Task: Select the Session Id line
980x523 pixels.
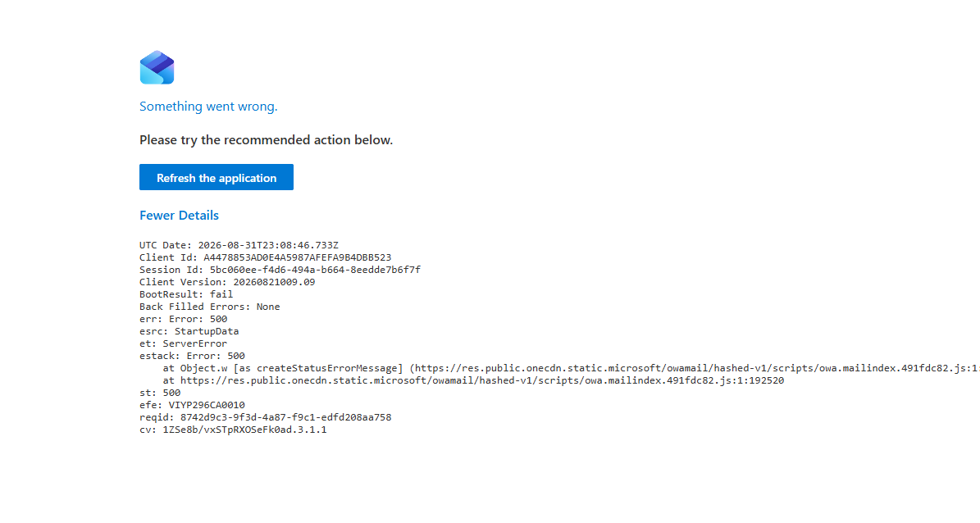Action: click(280, 270)
